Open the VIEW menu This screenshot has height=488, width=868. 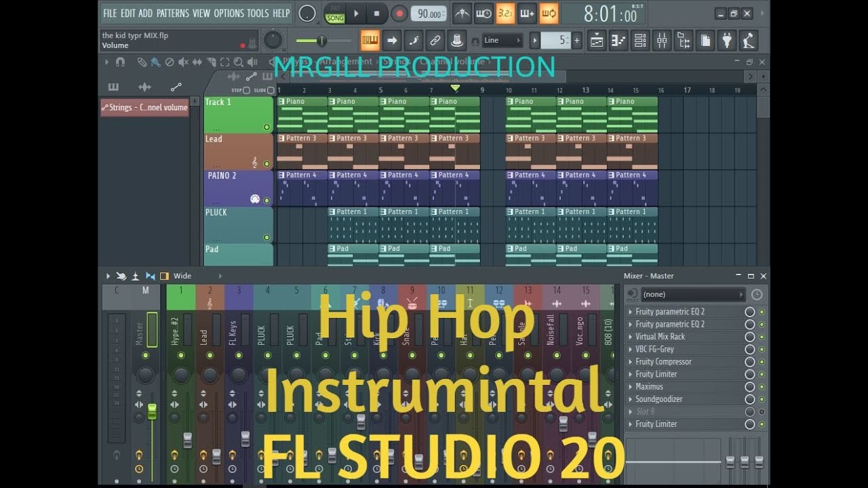click(x=201, y=13)
